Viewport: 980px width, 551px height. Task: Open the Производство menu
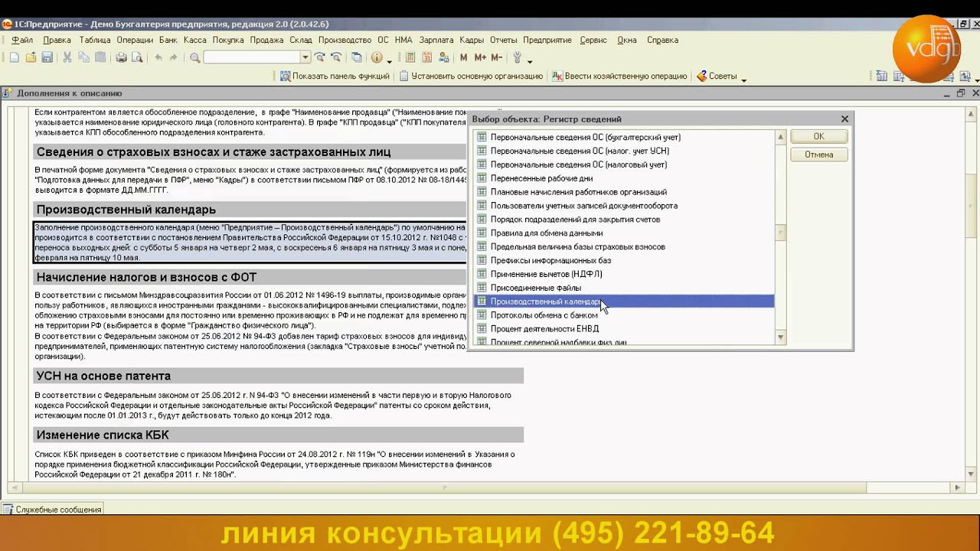click(x=345, y=40)
